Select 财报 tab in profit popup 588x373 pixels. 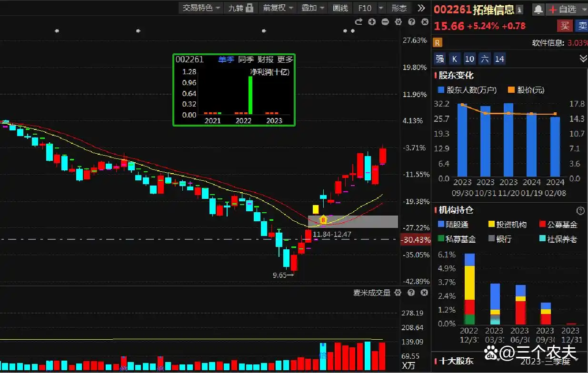(x=265, y=59)
